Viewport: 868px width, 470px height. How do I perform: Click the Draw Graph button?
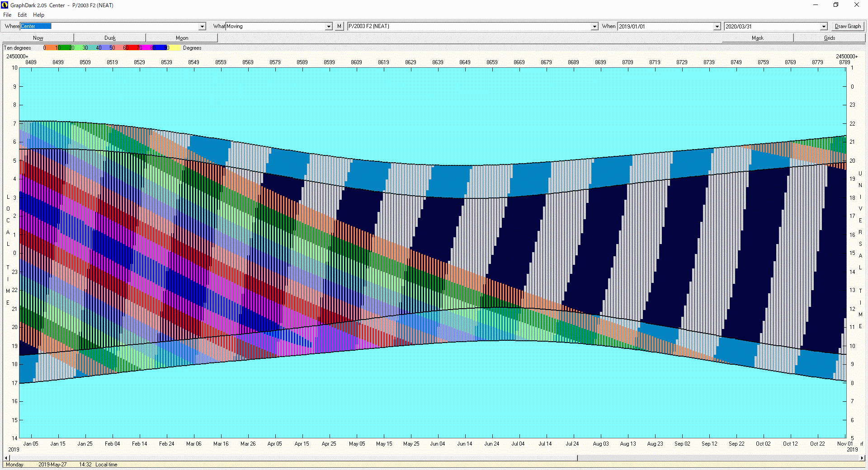(848, 27)
